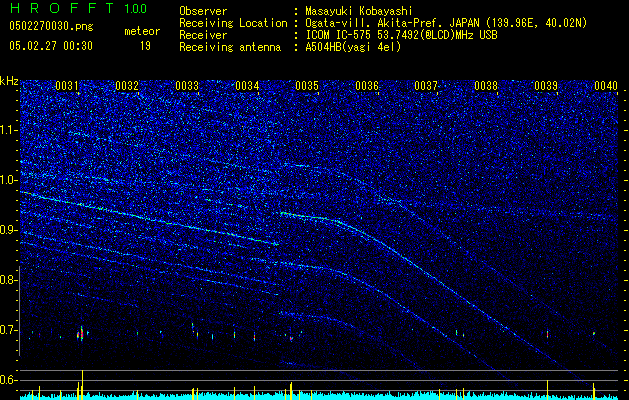
Task: Select the file name 0502270030.png
Action: [51, 26]
